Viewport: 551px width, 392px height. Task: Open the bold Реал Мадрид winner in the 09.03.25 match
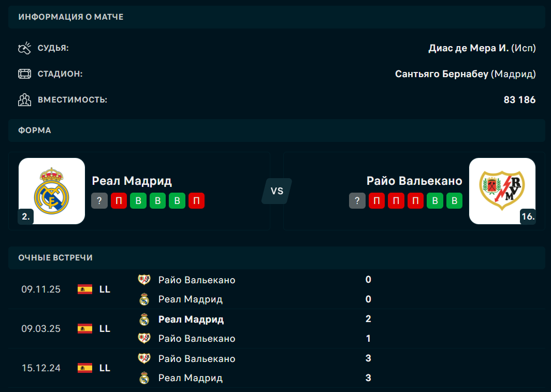pyautogui.click(x=191, y=320)
